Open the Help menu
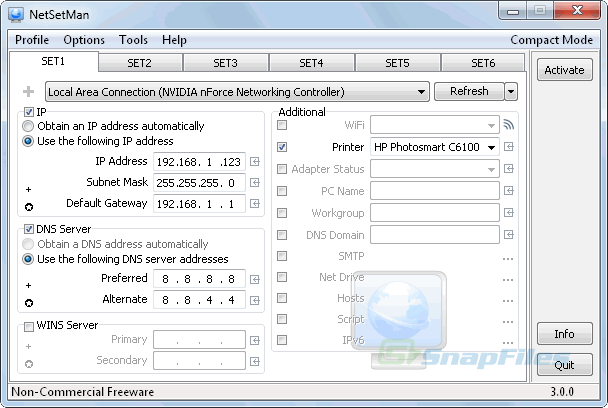Viewport: 608px width, 408px height. (174, 40)
